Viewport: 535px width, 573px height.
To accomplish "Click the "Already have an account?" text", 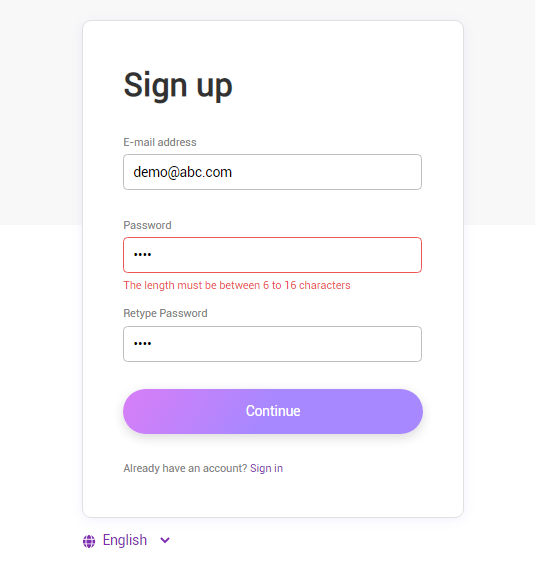I will [x=185, y=468].
